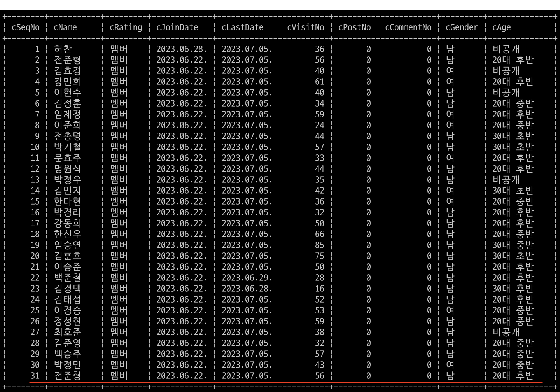The height and width of the screenshot is (392, 560).
Task: Click the cGender column header
Action: 462,27
